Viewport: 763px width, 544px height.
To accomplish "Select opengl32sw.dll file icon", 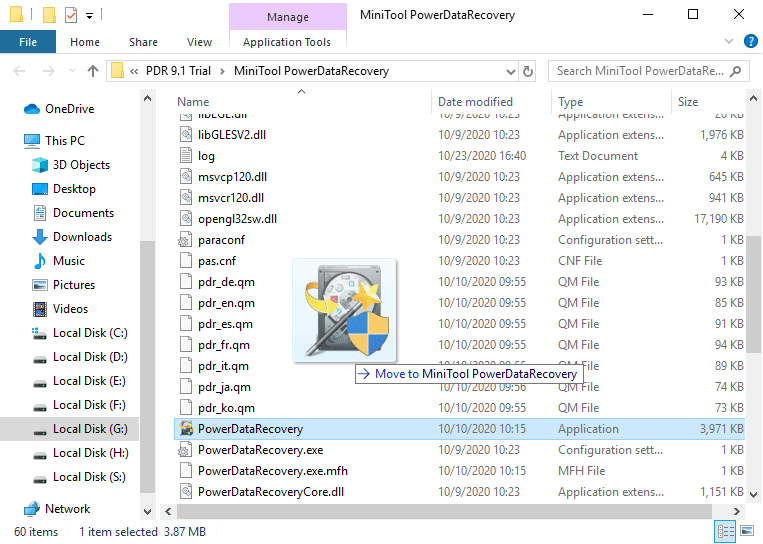I will [186, 219].
